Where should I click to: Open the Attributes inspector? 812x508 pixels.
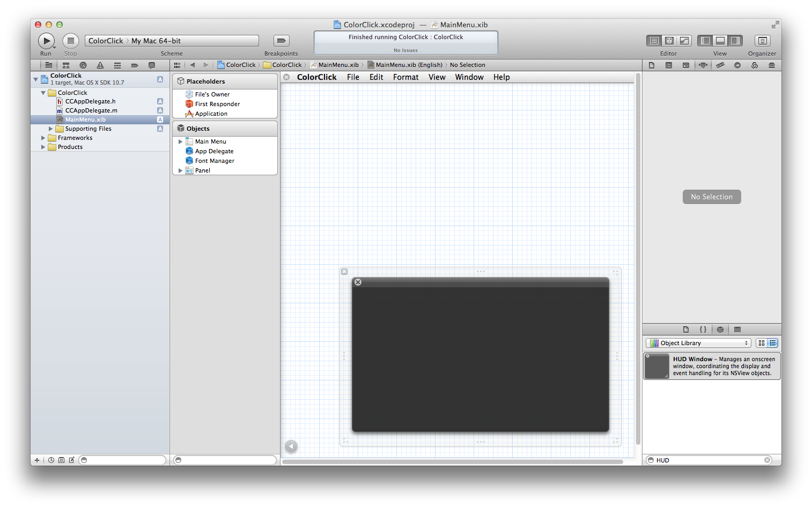(x=703, y=65)
